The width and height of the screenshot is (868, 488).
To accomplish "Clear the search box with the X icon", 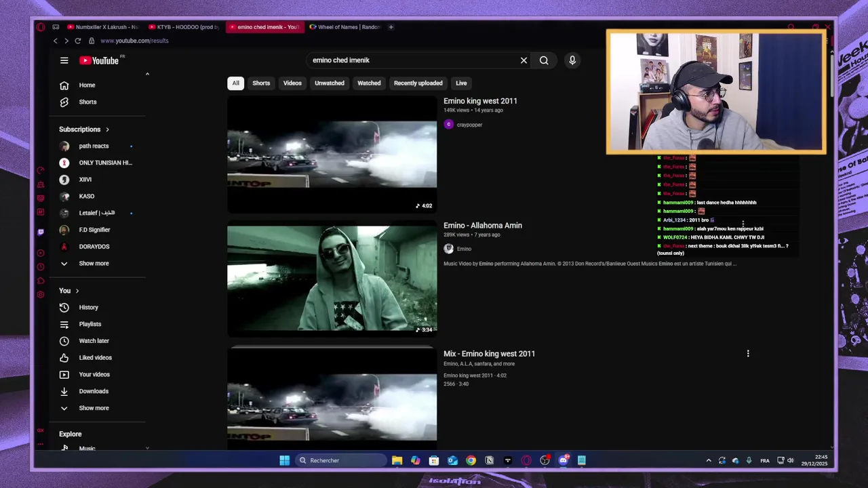I will (x=524, y=60).
